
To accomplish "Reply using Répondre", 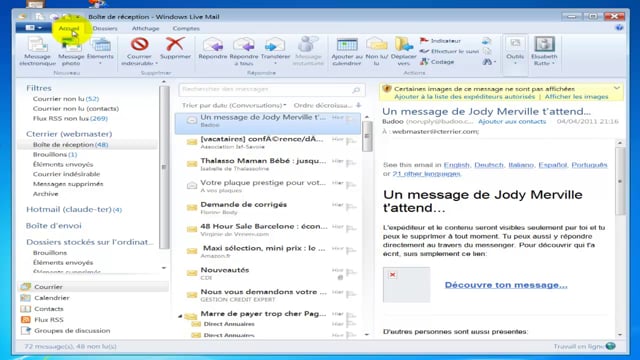I will coord(213,49).
